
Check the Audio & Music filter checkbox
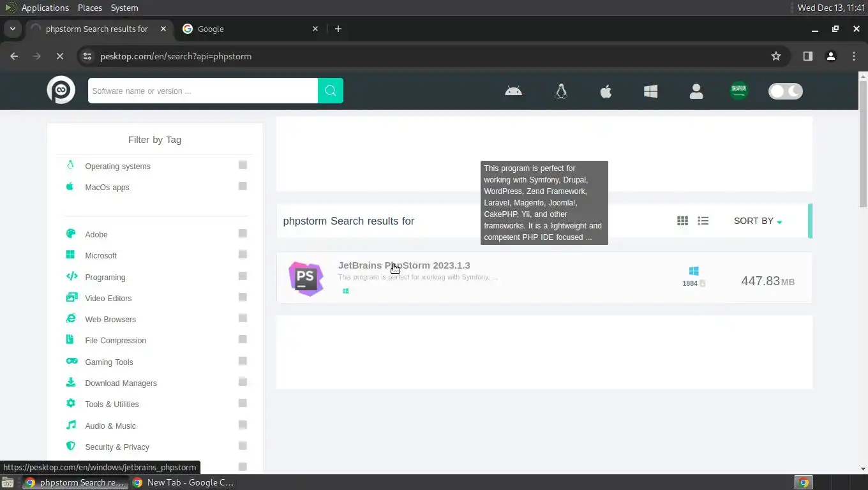[243, 425]
